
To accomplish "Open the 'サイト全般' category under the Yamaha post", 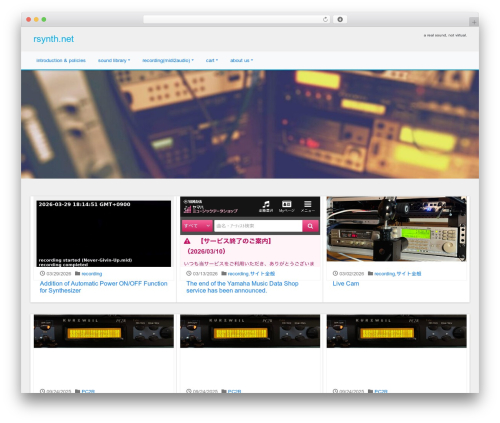I will pos(263,274).
